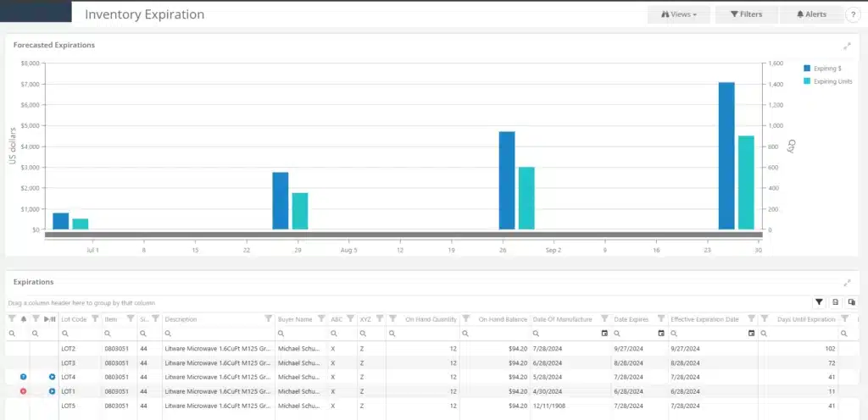
Task: Open filter funnel for Item column
Action: [x=131, y=318]
